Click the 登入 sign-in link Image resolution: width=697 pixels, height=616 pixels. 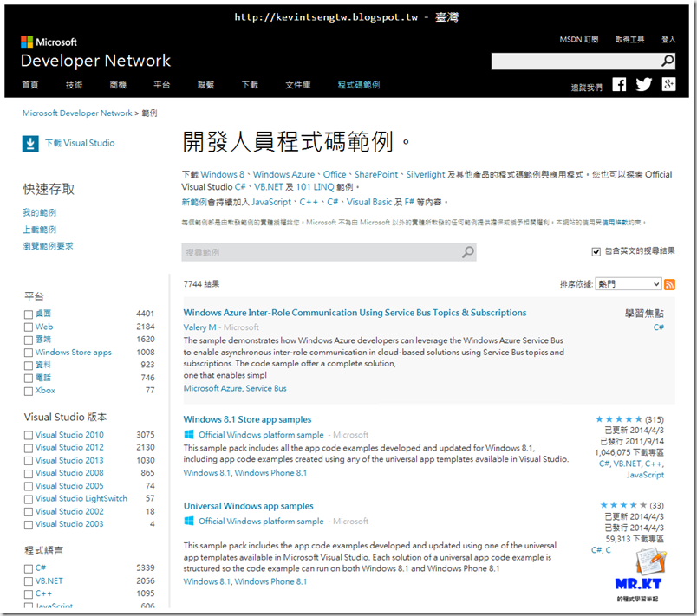point(668,39)
